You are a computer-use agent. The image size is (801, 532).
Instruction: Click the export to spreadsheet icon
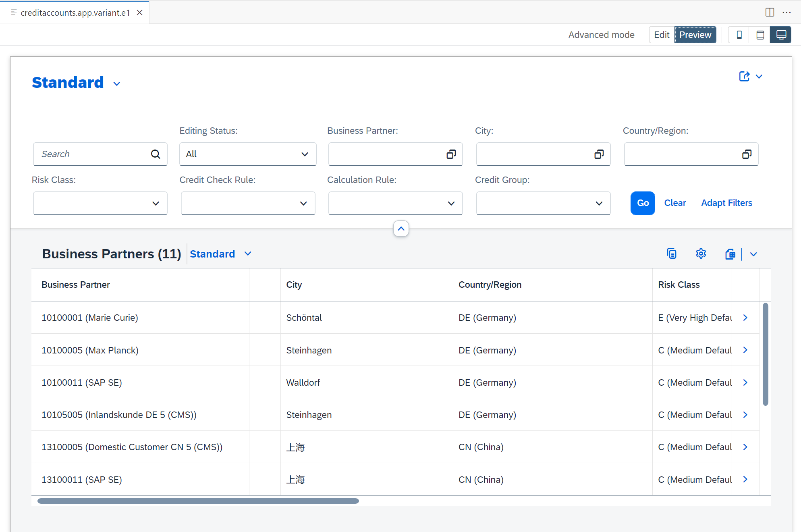(730, 254)
